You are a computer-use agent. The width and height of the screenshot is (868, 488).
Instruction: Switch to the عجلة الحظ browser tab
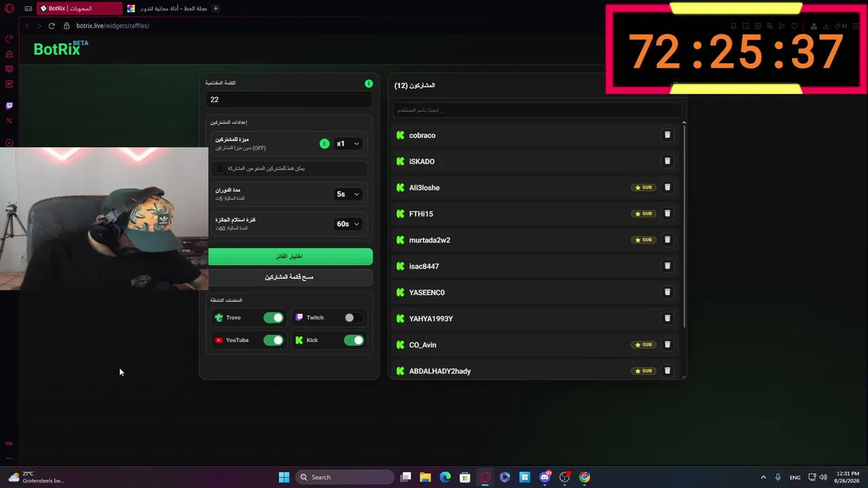tap(167, 8)
